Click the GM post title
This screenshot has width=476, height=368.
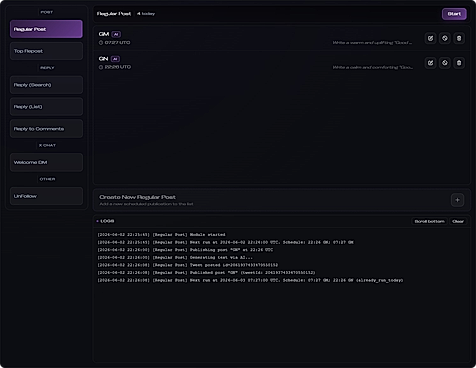[x=104, y=34]
